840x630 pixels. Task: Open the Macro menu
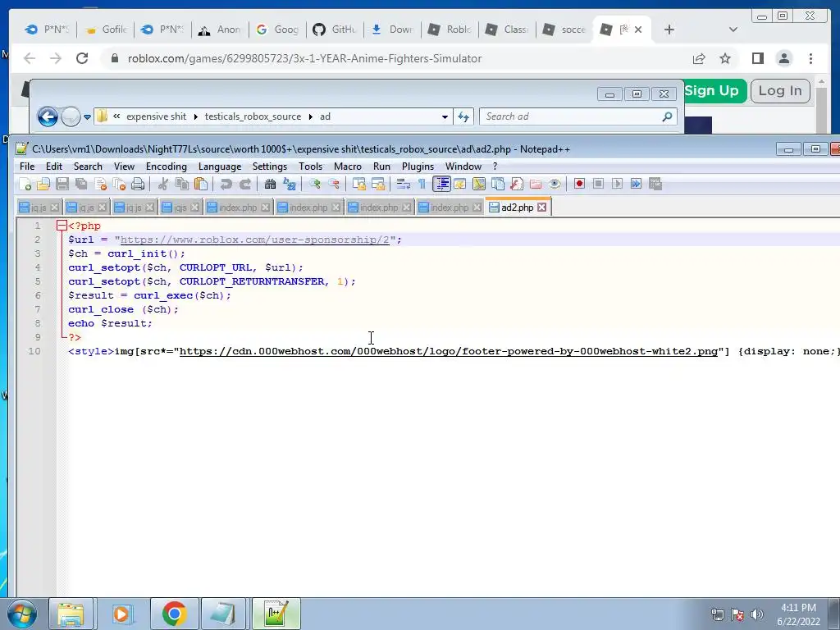348,167
